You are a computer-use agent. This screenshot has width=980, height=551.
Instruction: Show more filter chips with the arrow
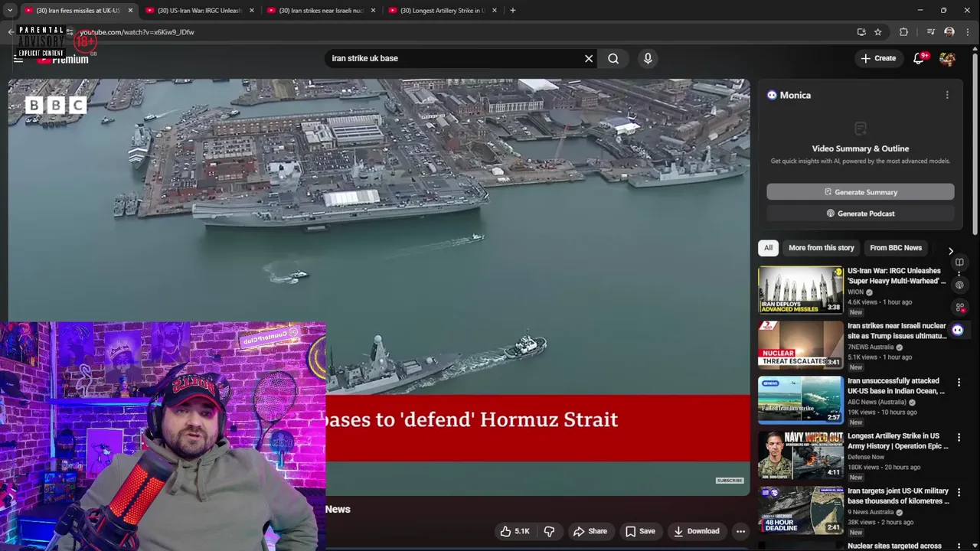coord(951,251)
